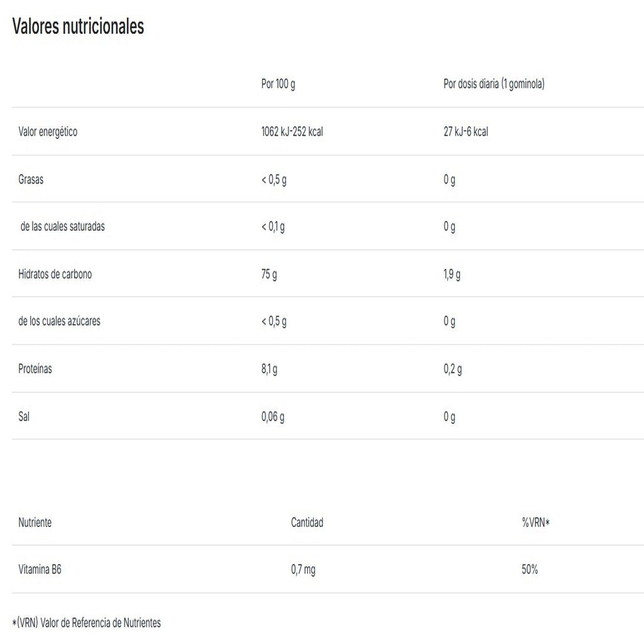Select the Hidratos de carbono label

55,274
